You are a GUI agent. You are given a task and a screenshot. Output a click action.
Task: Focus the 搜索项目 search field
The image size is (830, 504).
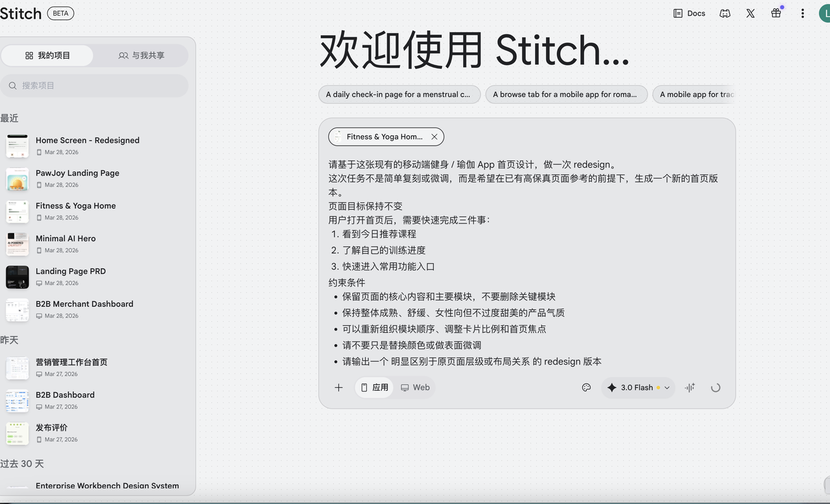tap(95, 86)
